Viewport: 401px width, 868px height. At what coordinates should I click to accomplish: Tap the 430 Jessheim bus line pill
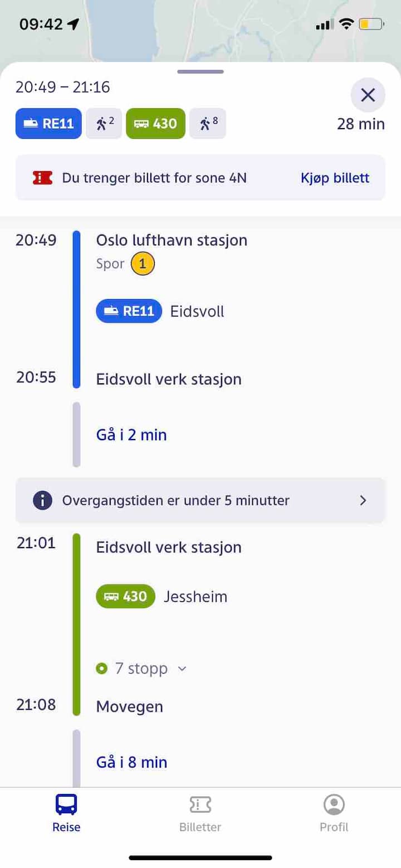125,596
